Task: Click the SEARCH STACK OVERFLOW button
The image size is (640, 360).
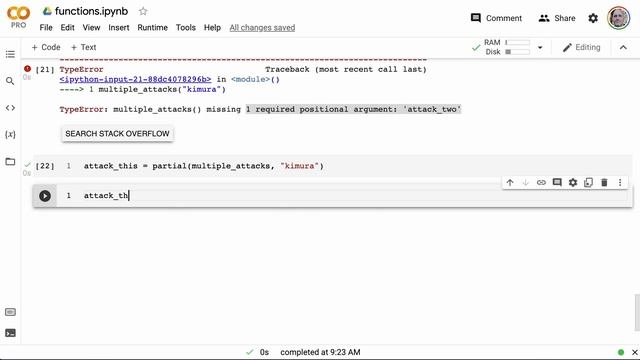Action: (117, 133)
